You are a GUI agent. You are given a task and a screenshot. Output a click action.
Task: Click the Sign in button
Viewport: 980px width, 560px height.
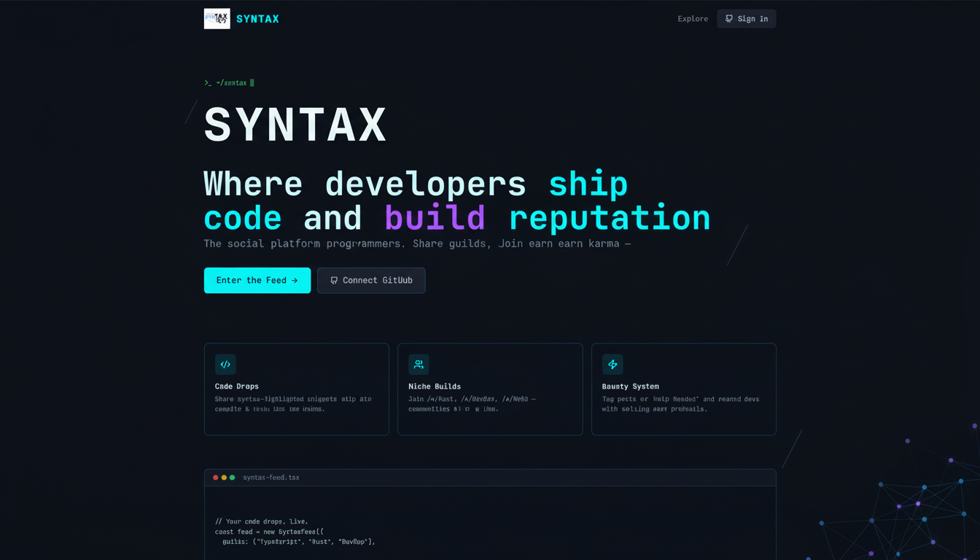(746, 18)
